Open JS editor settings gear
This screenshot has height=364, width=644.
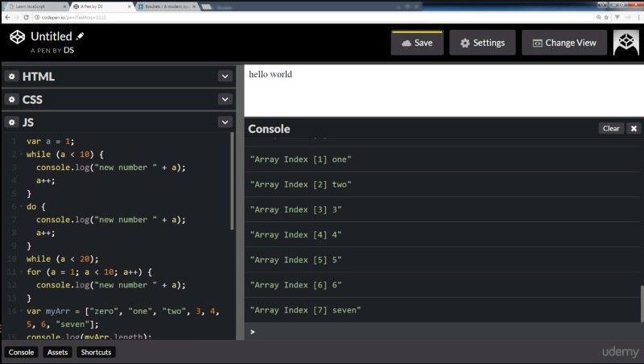(12, 122)
